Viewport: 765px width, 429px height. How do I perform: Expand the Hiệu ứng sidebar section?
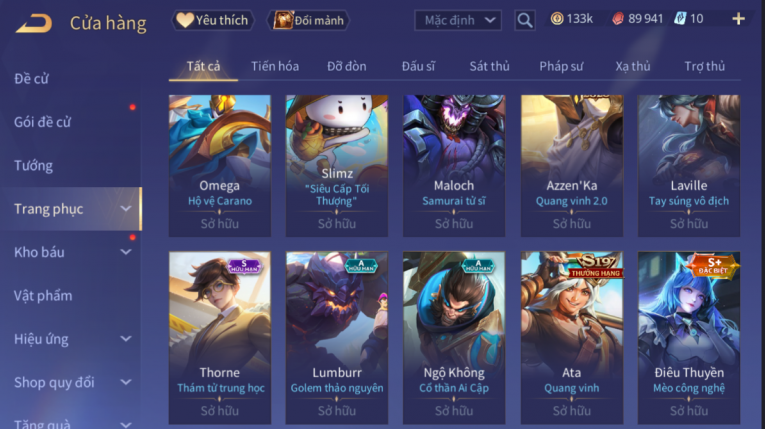(126, 339)
